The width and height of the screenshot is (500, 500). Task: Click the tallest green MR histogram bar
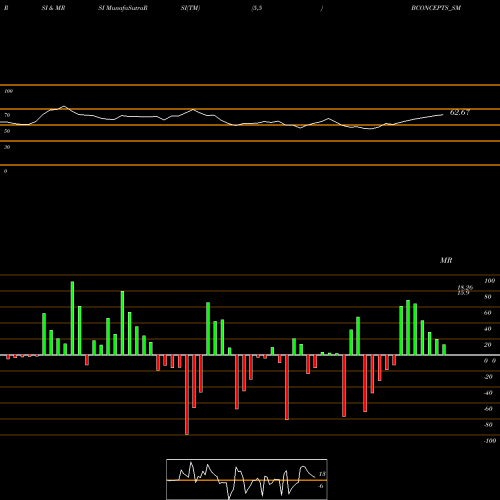point(72,318)
